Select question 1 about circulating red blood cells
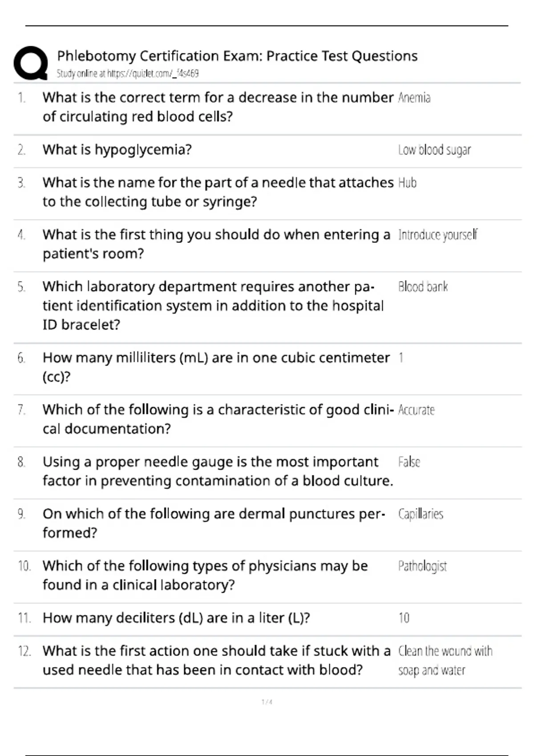 click(x=218, y=107)
